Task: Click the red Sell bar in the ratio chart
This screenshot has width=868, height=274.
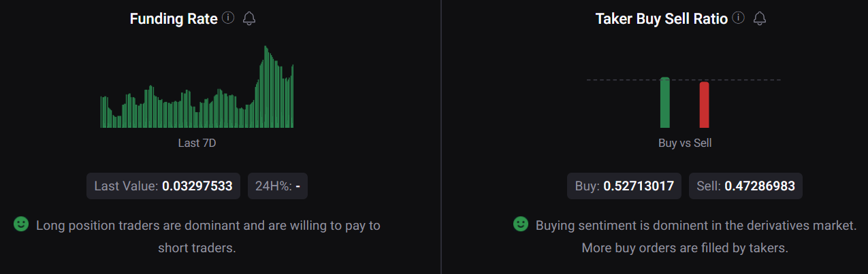Action: tap(704, 105)
